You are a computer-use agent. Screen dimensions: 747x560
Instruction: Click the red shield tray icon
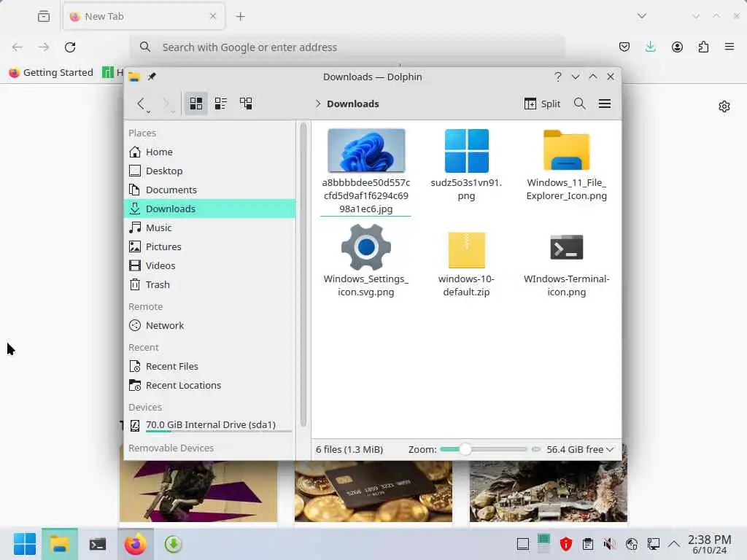pyautogui.click(x=565, y=544)
